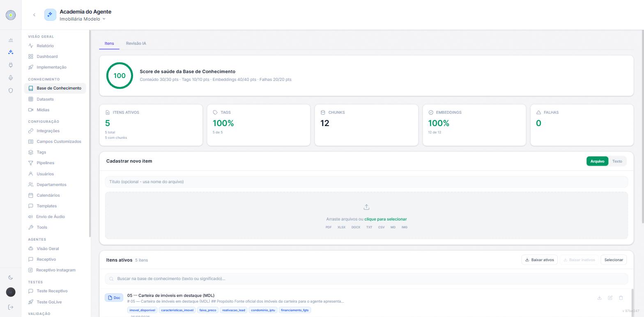The image size is (644, 317).
Task: Open Relatório in the sidebar
Action: click(x=45, y=46)
